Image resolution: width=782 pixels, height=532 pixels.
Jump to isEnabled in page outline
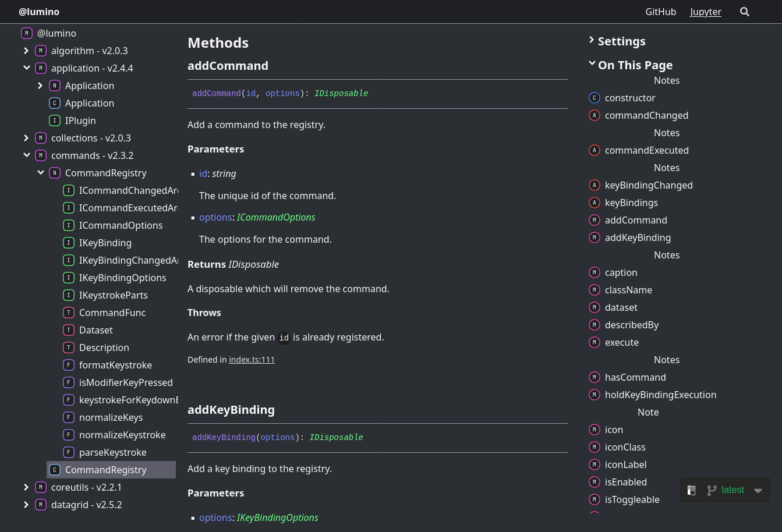pos(626,482)
